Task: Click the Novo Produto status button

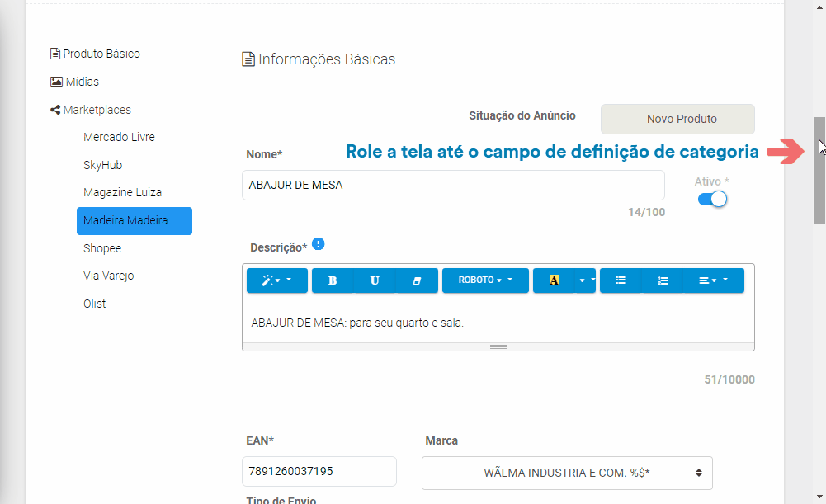Action: [677, 119]
